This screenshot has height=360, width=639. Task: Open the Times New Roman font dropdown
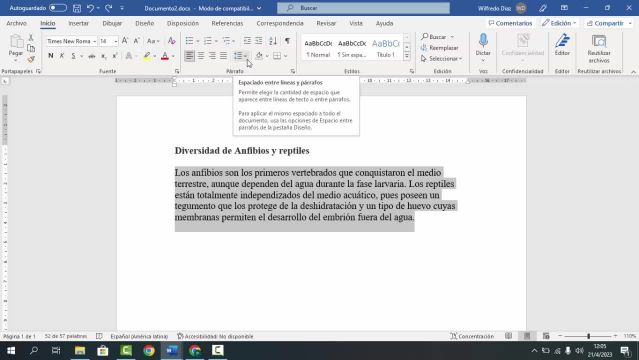click(x=95, y=41)
